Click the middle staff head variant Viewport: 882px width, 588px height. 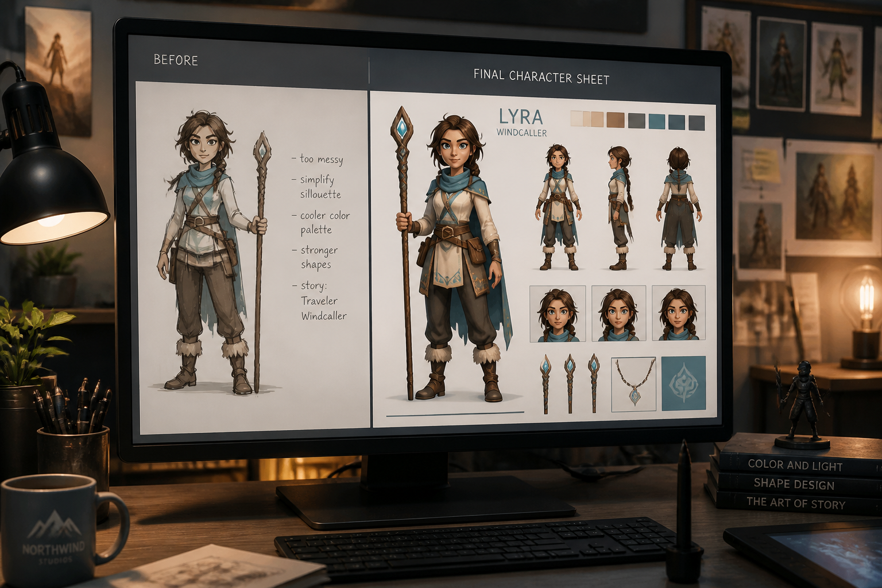coord(570,384)
